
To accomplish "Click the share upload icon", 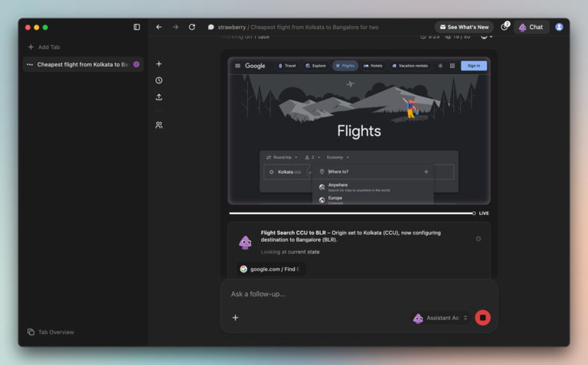I will click(x=159, y=97).
